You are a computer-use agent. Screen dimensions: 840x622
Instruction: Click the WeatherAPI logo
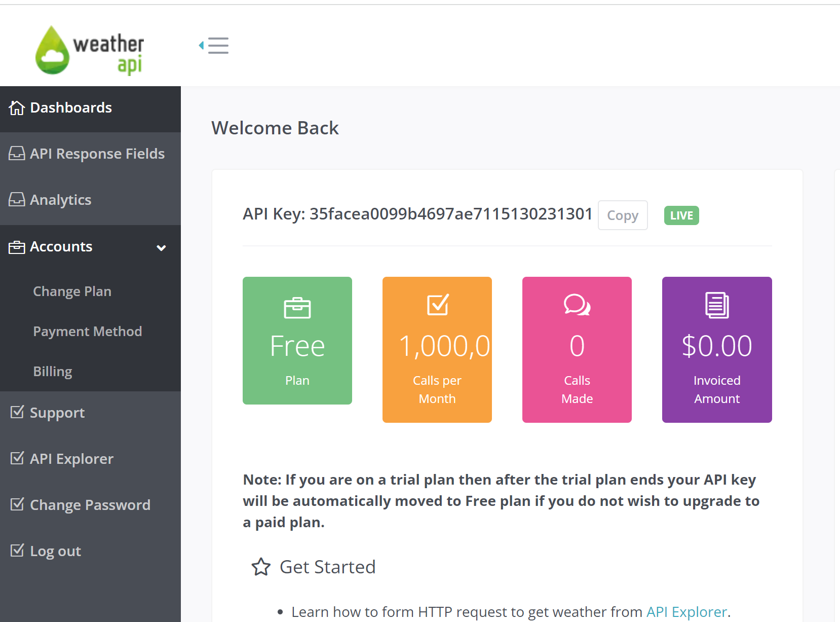pyautogui.click(x=90, y=51)
